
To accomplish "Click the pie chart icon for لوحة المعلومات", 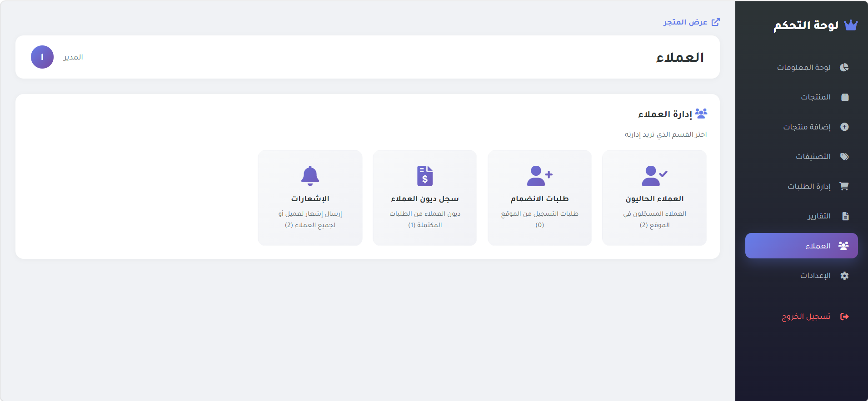I will click(x=844, y=67).
